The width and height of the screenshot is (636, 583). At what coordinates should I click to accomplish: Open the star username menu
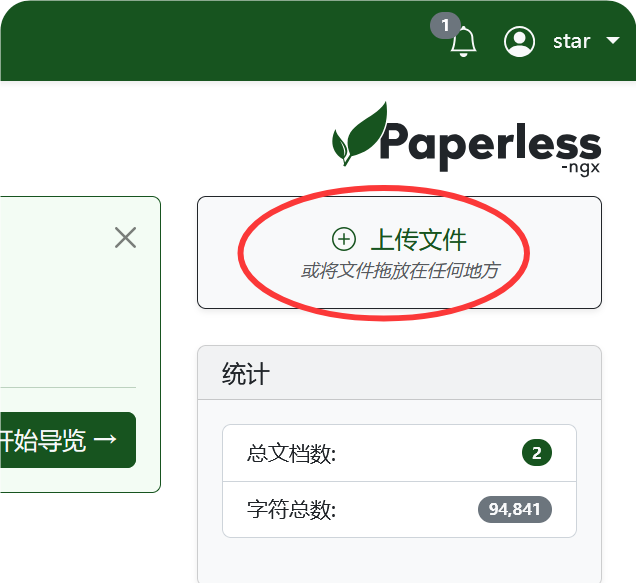click(572, 42)
